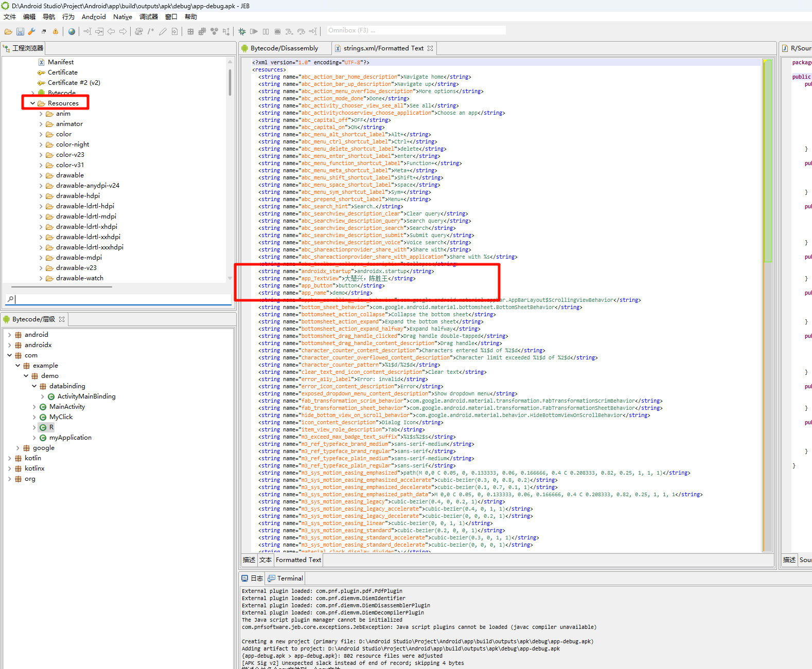This screenshot has height=669, width=812.
Task: Click the globe icon in toolbar
Action: point(72,32)
